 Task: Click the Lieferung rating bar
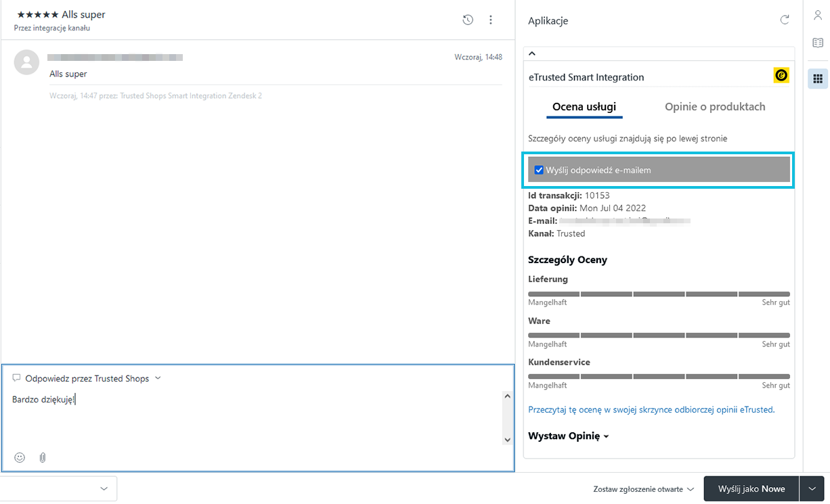coord(659,294)
